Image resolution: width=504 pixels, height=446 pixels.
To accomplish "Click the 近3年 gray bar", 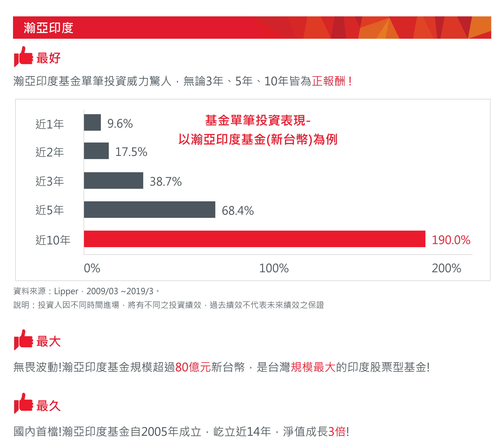I will point(113,180).
